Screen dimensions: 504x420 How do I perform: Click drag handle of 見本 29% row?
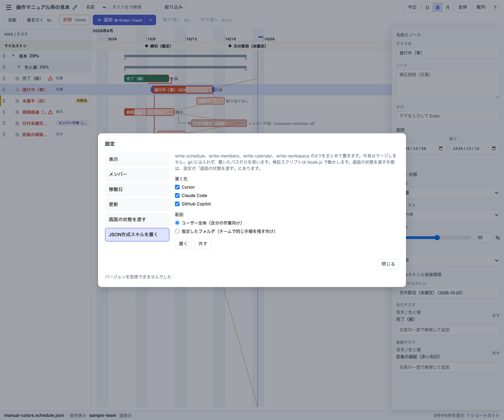tap(4, 56)
